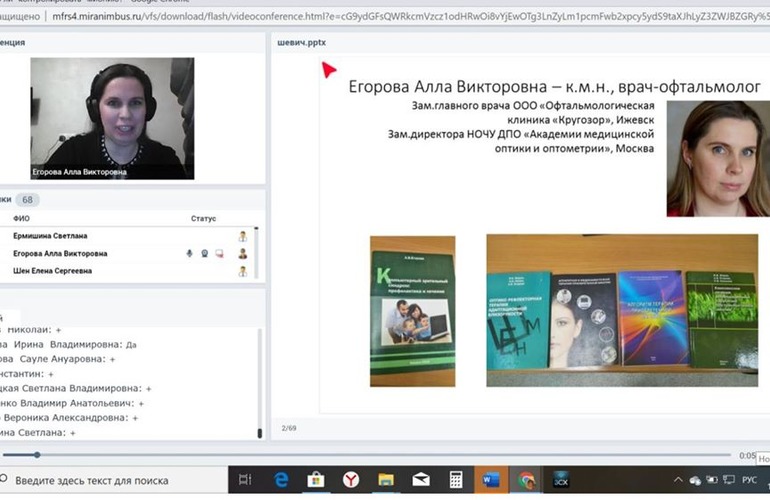Click the presentation screen icon for Егорова Алла Викторовна
Screen dimensions: 770x500
coord(220,253)
